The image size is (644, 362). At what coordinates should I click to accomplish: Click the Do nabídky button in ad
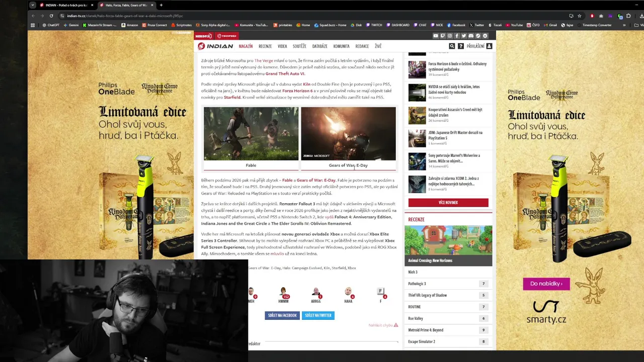pos(546,284)
